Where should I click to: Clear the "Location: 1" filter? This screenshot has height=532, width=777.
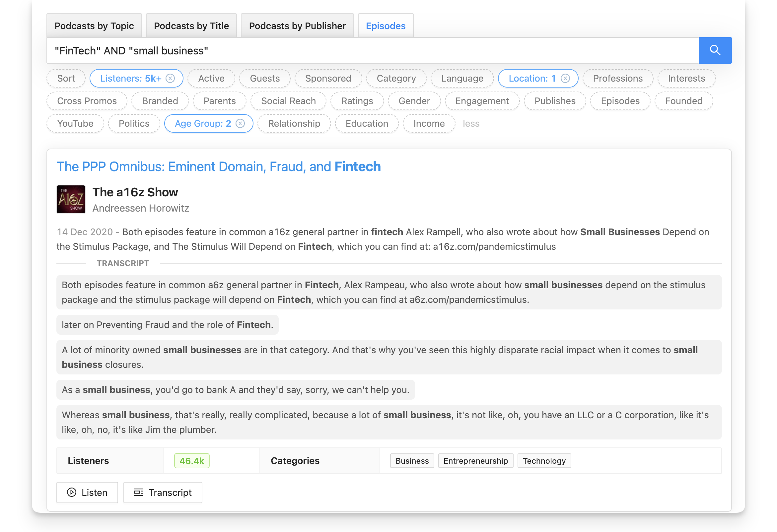click(x=565, y=78)
